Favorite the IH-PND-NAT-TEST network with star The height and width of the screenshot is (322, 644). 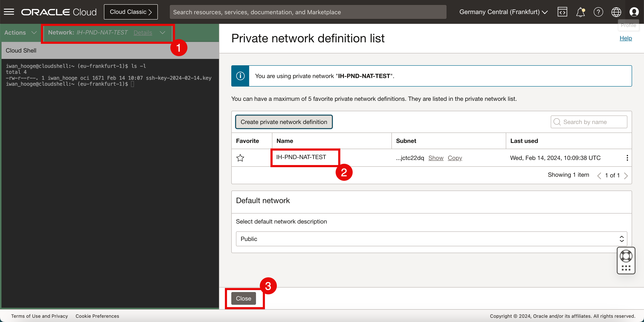(x=240, y=158)
